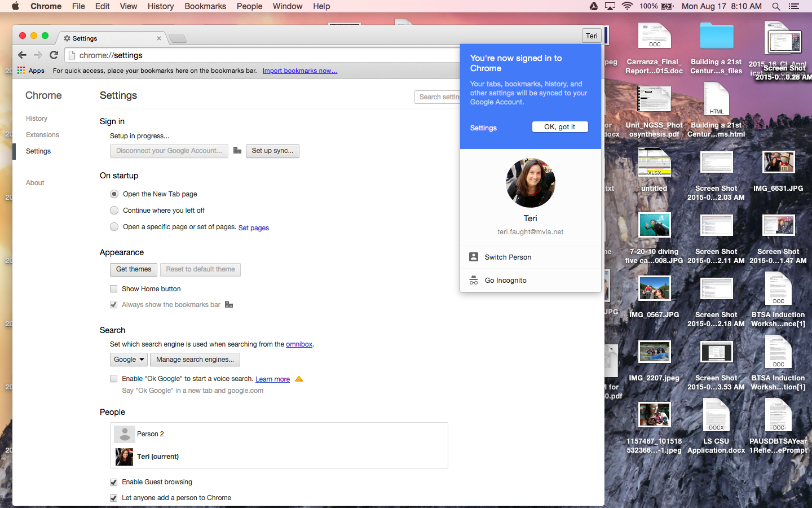The image size is (812, 508).
Task: Open History in Chrome sidebar
Action: coord(37,119)
